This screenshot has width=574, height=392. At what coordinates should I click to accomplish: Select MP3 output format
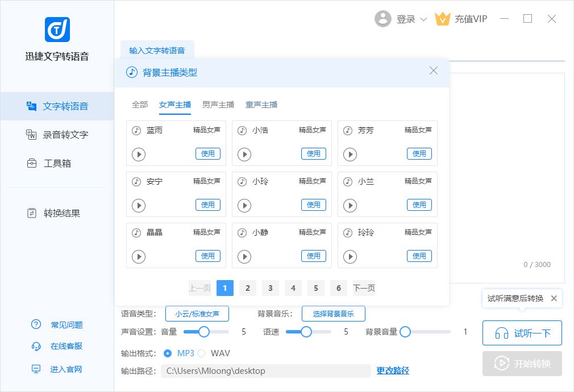tap(168, 353)
